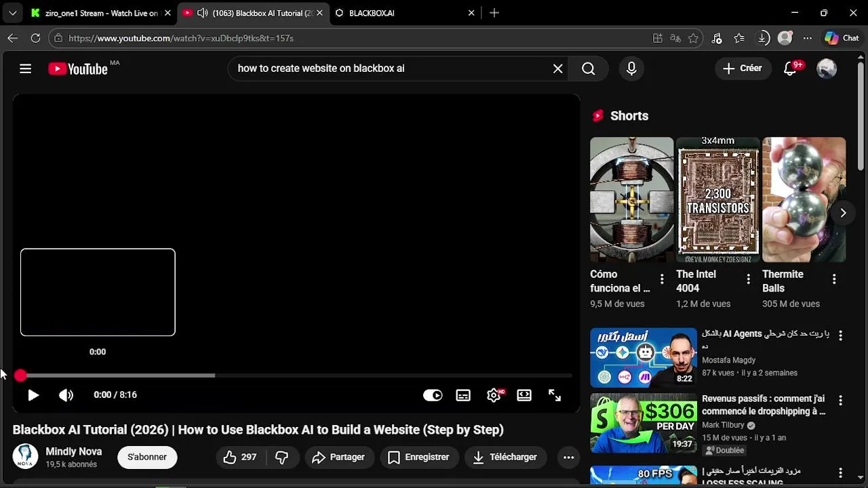The image size is (868, 488).
Task: Save video with Enregistrer
Action: (418, 457)
